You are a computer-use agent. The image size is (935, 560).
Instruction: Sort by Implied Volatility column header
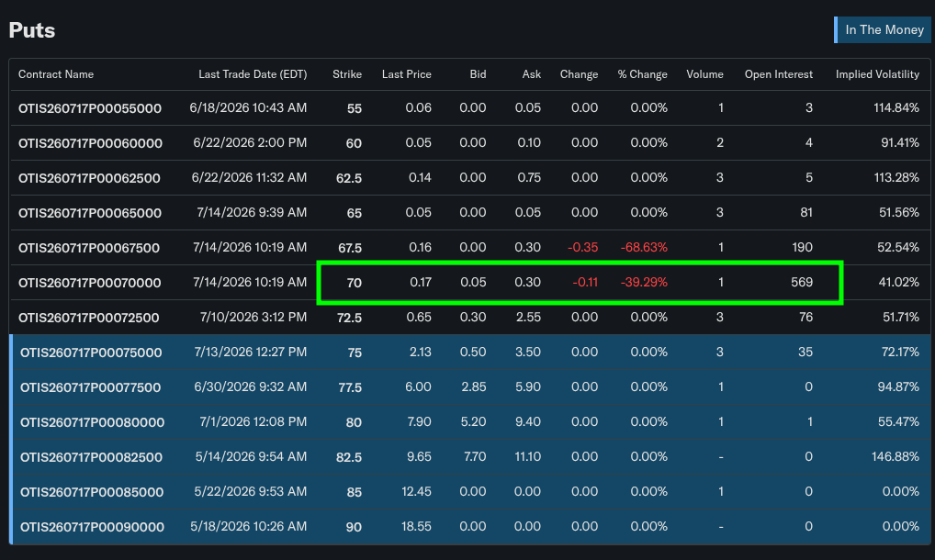click(877, 74)
